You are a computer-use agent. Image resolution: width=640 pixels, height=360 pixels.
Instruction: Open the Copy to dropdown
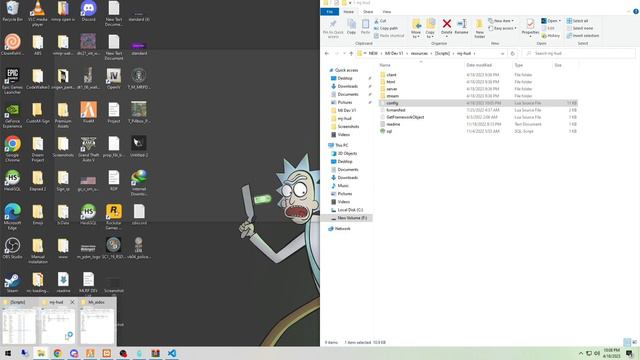point(430,29)
